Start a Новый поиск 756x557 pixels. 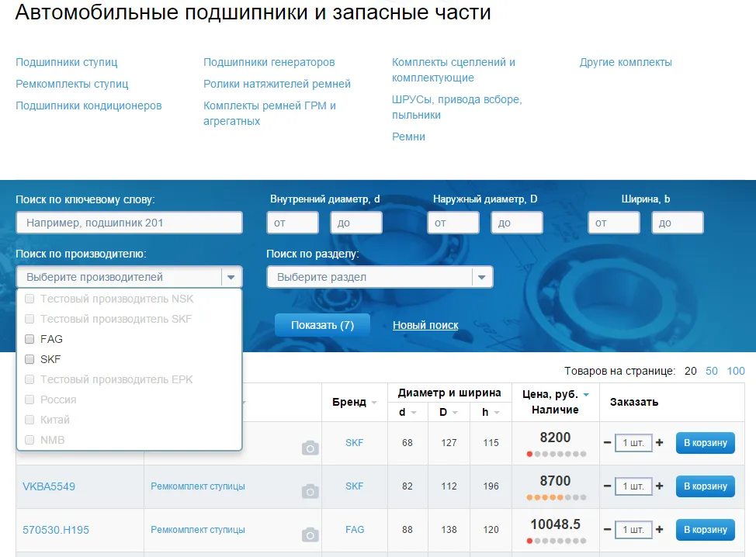tap(425, 325)
